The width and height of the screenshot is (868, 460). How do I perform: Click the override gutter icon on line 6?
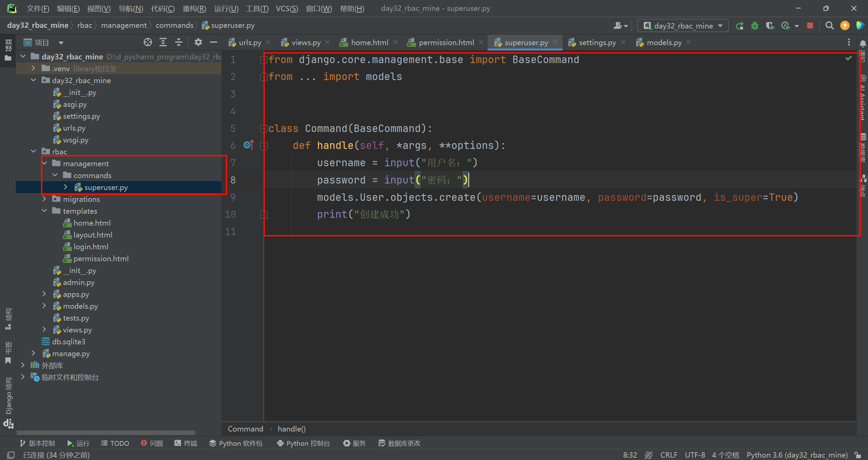[x=249, y=145]
